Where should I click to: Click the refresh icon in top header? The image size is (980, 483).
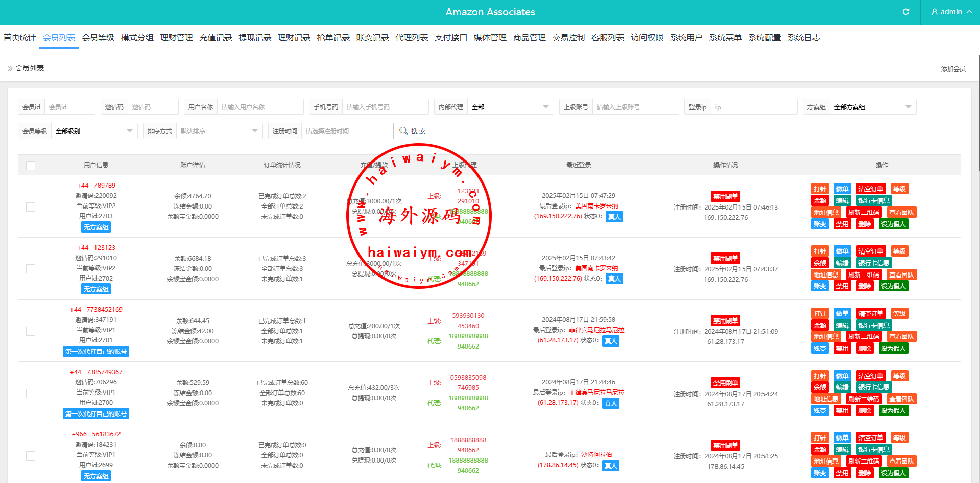pyautogui.click(x=906, y=12)
